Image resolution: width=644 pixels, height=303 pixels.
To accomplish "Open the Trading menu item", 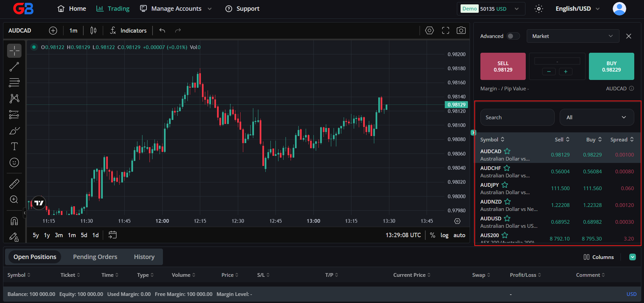I will click(113, 9).
